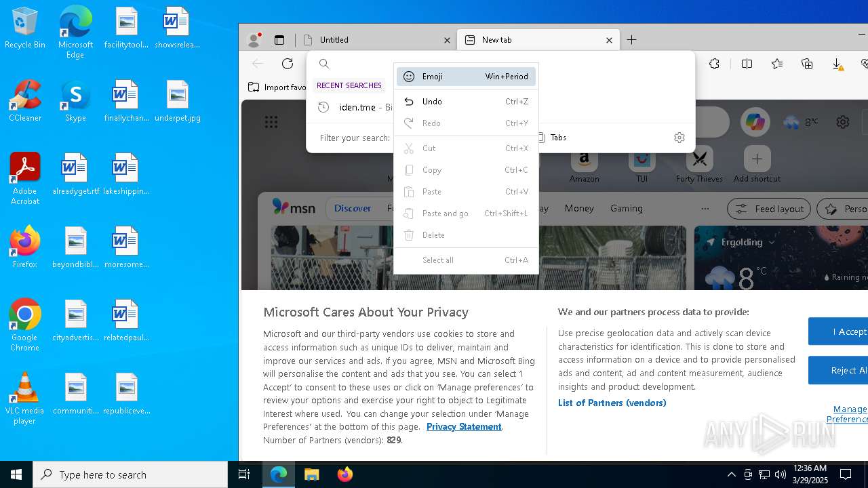Open search filter settings gear icon
The width and height of the screenshot is (868, 488).
point(679,138)
